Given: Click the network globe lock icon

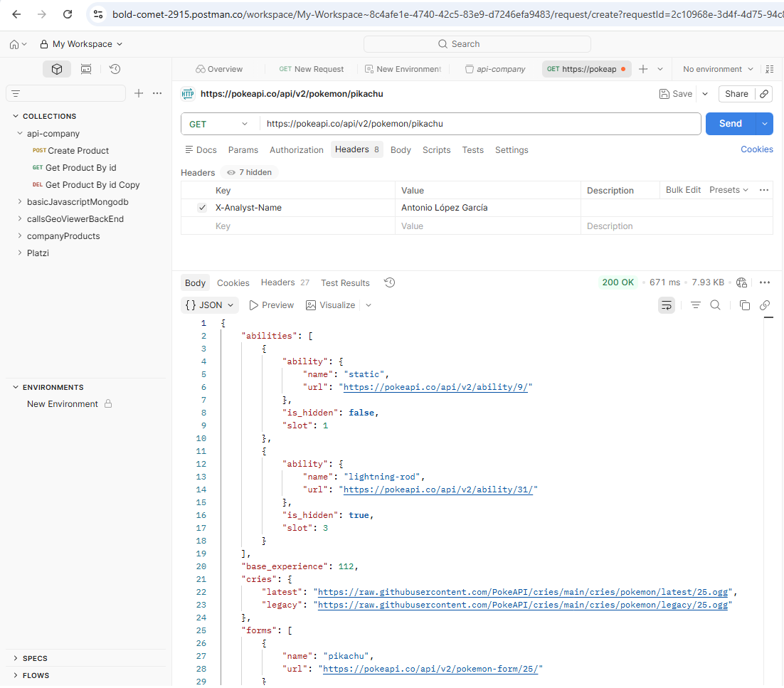Looking at the screenshot, I should [x=742, y=282].
